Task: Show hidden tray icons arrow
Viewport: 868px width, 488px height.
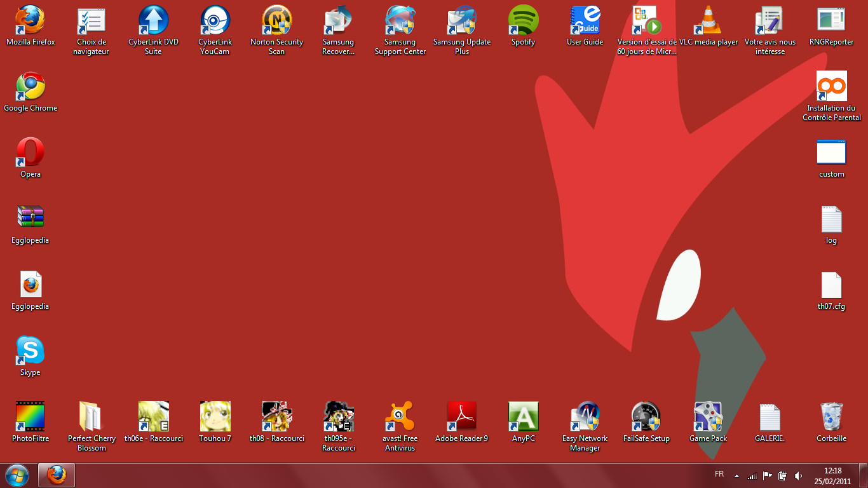Action: 737,475
